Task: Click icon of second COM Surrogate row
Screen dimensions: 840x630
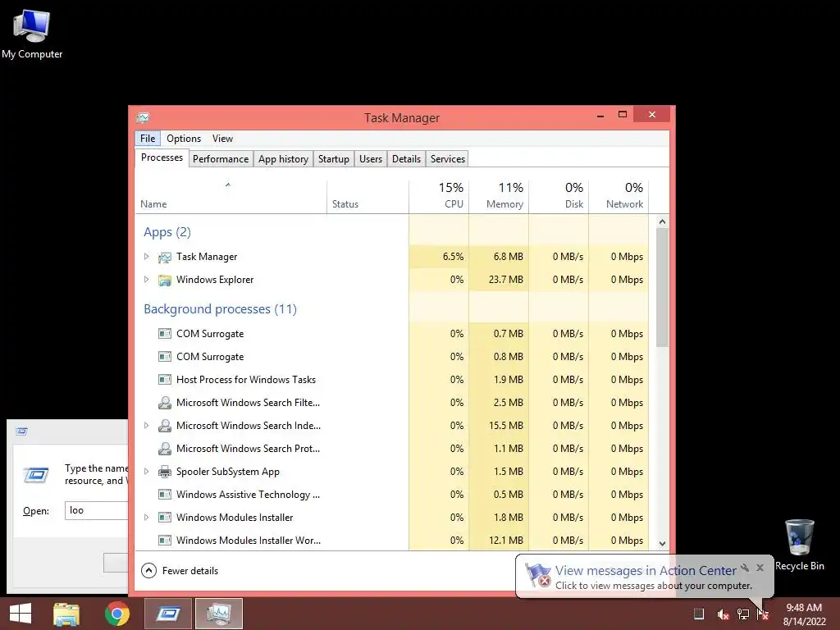Action: (164, 357)
